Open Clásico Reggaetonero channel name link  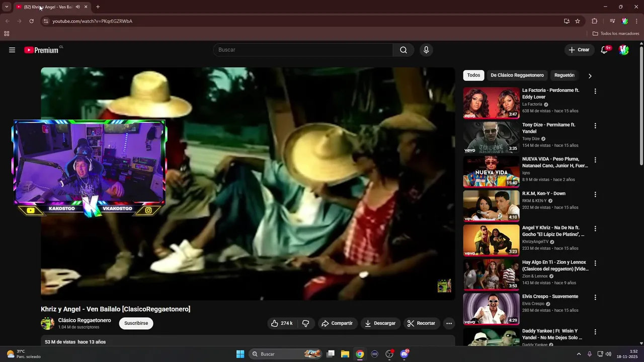[x=85, y=320]
